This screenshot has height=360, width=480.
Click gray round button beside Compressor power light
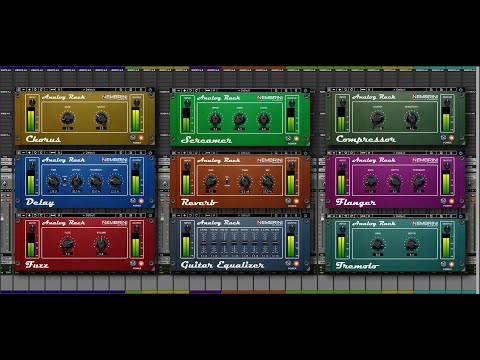pos(443,138)
